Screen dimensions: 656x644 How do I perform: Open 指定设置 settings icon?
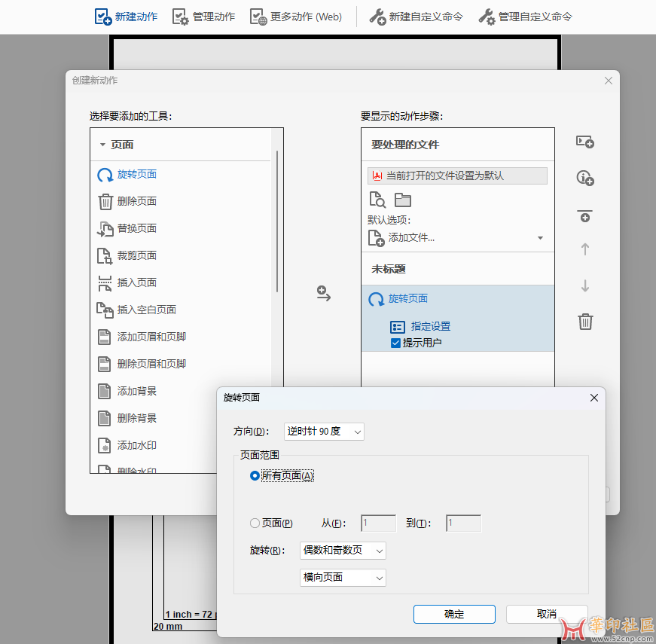click(x=398, y=327)
